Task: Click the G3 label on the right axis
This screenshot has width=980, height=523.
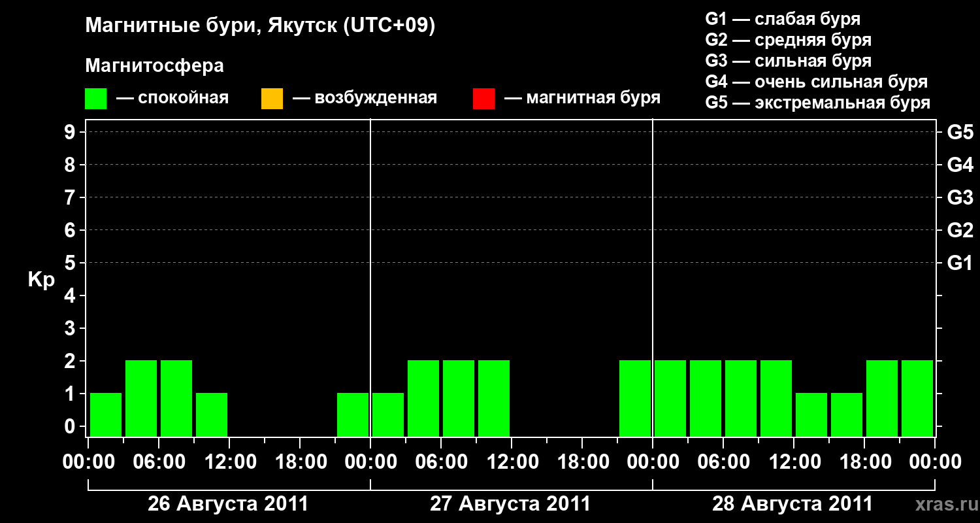Action: (960, 198)
